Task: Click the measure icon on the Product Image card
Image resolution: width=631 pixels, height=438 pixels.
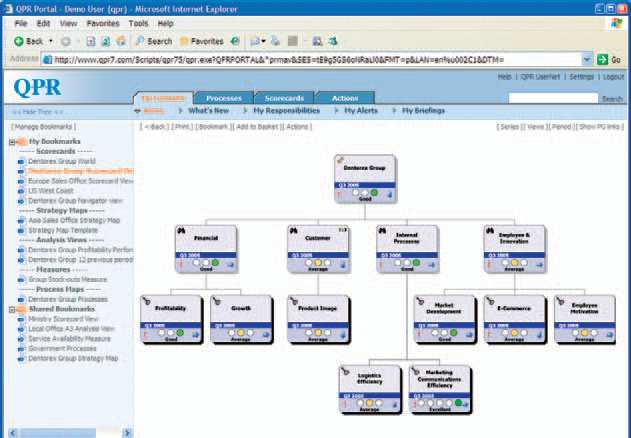Action: tap(294, 301)
